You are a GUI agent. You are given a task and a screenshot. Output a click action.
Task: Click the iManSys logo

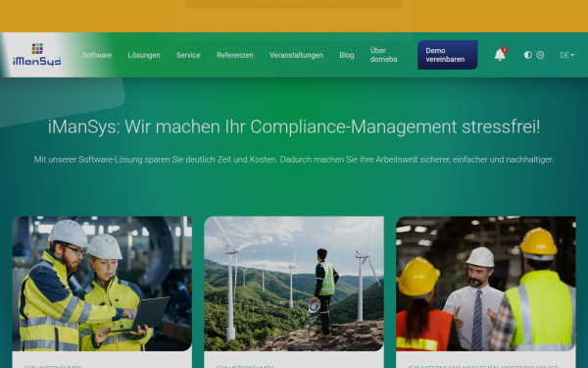(37, 55)
